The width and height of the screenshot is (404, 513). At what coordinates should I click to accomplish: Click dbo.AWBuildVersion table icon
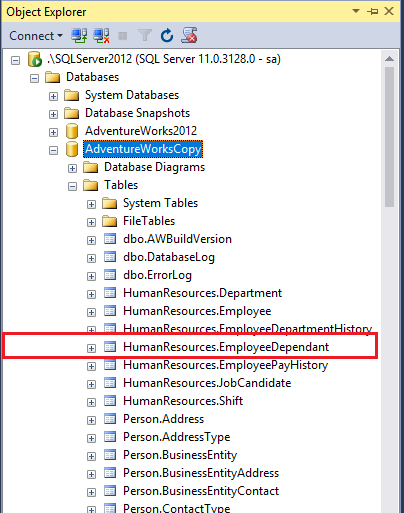[x=110, y=239]
